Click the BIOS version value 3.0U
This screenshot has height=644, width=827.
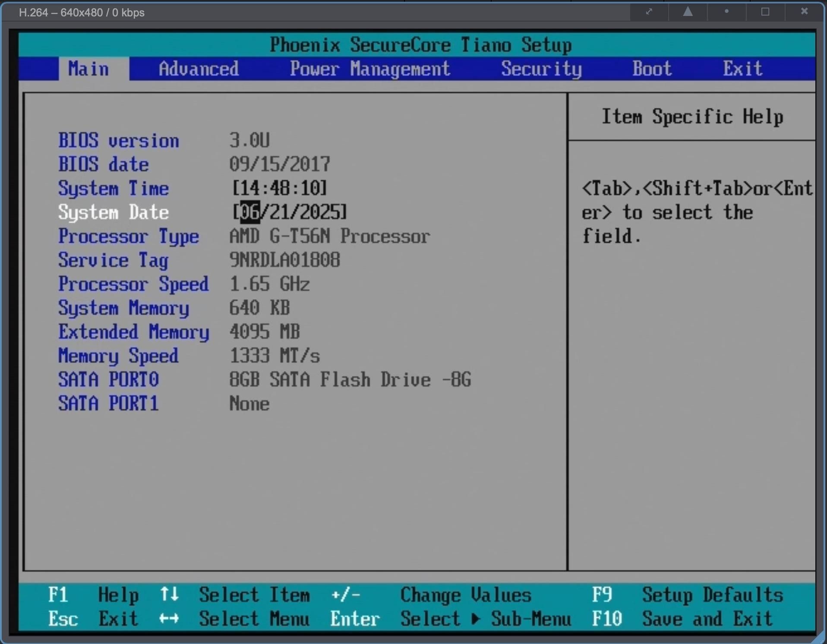(x=249, y=140)
